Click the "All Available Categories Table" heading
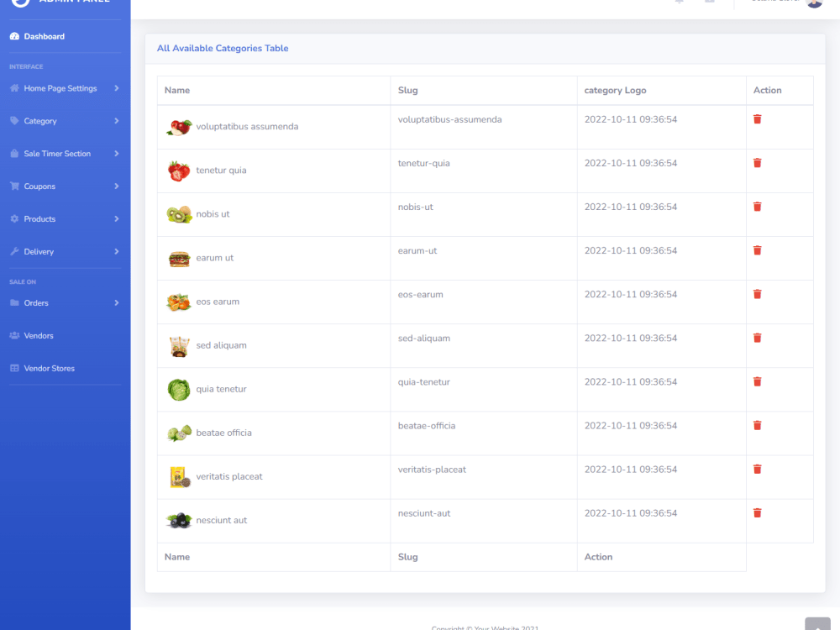The width and height of the screenshot is (840, 630). [223, 48]
